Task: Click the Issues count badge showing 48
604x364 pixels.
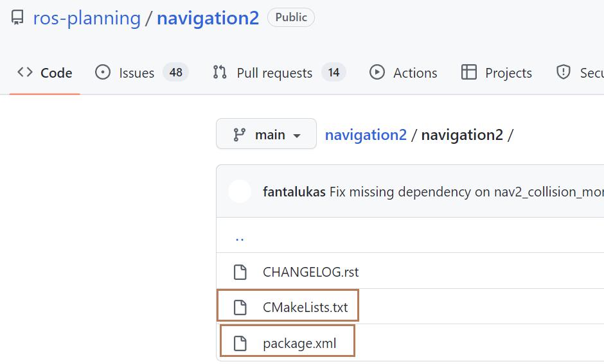Action: [x=175, y=73]
